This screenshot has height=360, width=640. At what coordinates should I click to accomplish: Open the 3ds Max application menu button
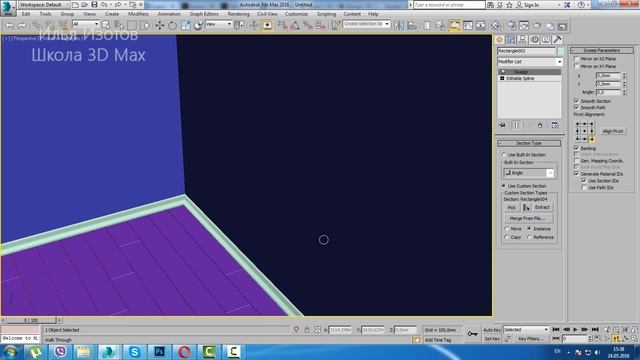(7, 8)
